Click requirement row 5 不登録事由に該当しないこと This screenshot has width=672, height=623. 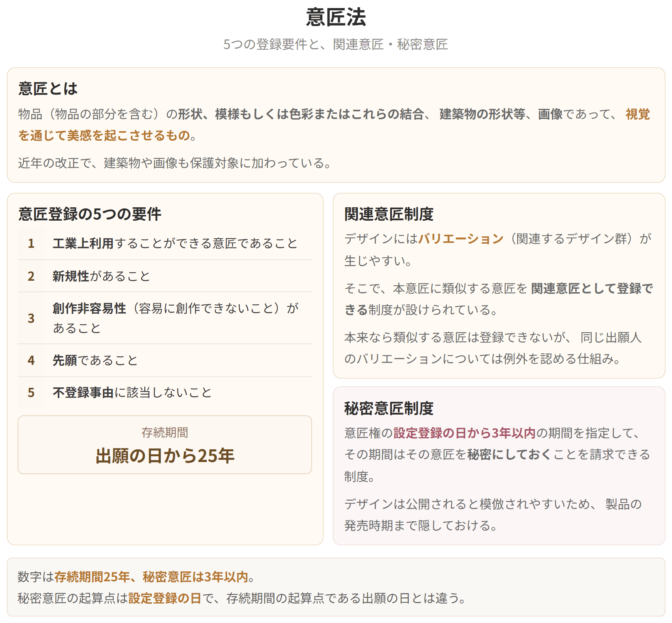coord(165,393)
